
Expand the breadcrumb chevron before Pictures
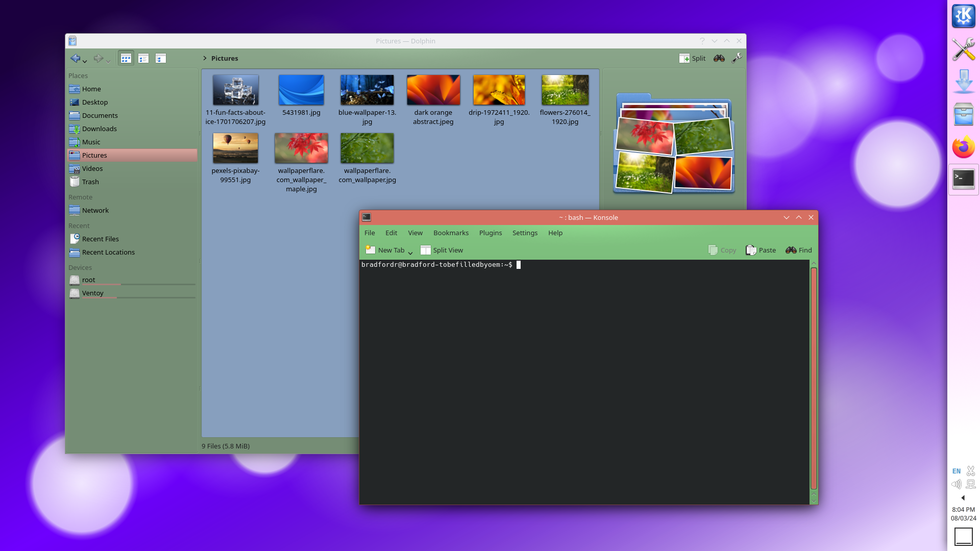tap(205, 58)
